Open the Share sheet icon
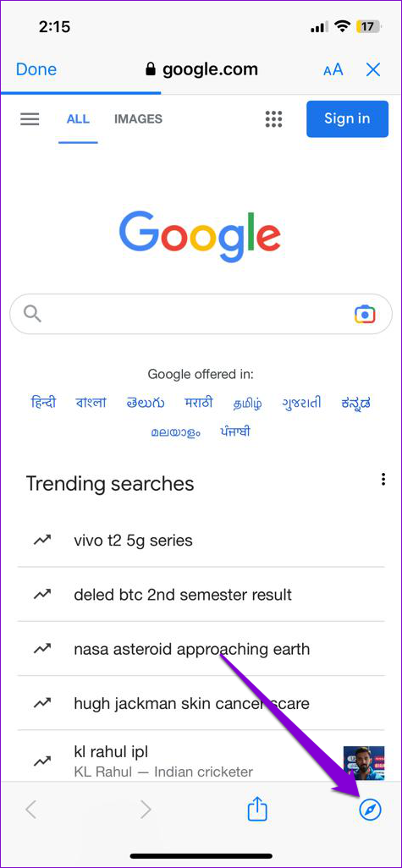The height and width of the screenshot is (868, 402). coord(257,810)
